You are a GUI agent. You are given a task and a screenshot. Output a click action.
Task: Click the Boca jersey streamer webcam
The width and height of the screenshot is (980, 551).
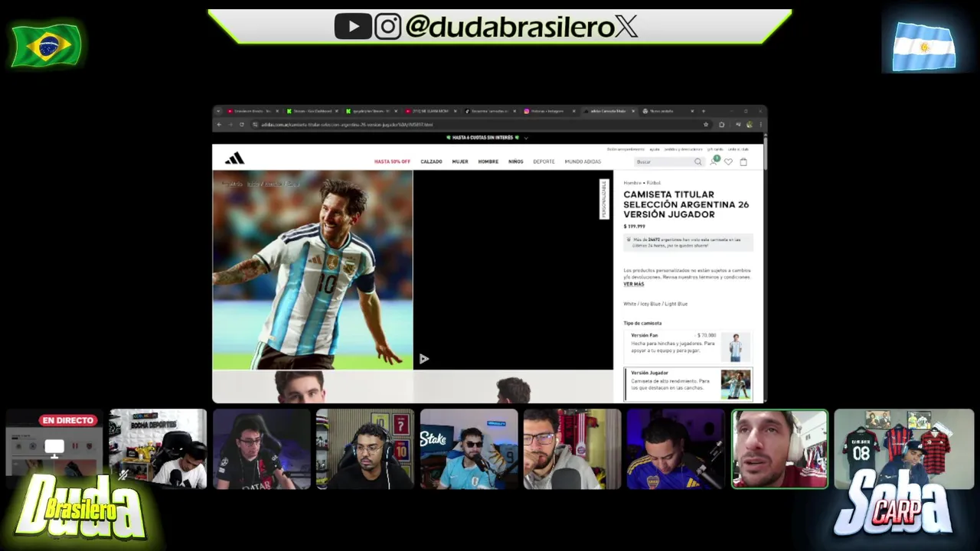click(675, 448)
